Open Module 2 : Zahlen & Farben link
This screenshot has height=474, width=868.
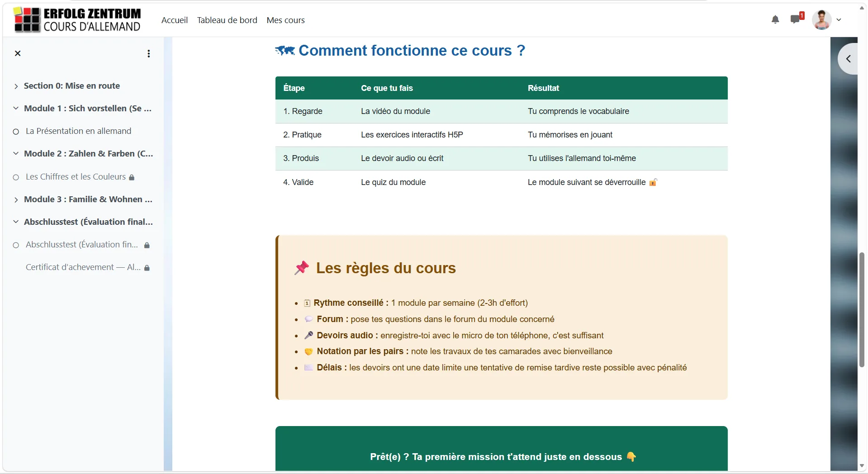(x=89, y=154)
